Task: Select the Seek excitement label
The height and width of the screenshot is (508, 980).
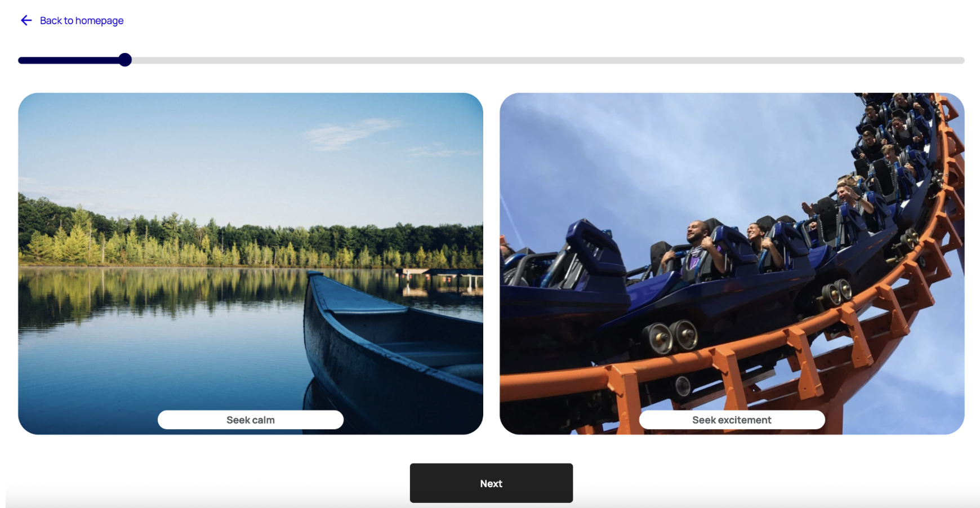Action: [732, 420]
